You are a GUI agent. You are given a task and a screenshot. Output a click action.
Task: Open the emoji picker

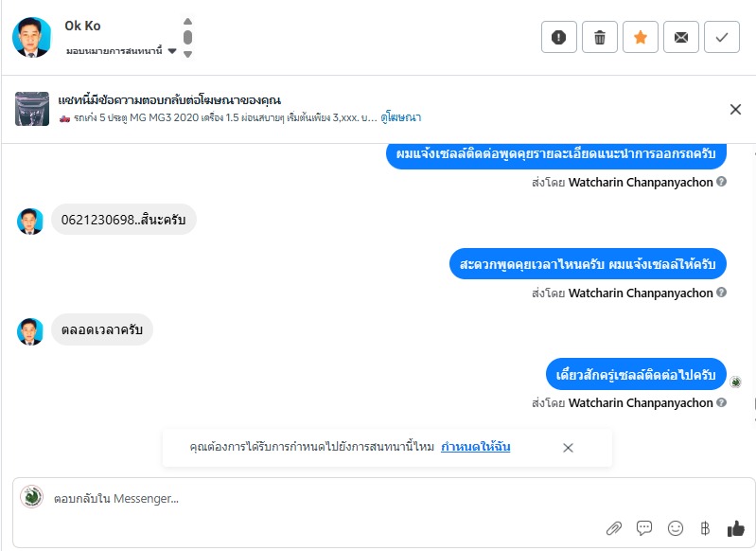(x=676, y=528)
